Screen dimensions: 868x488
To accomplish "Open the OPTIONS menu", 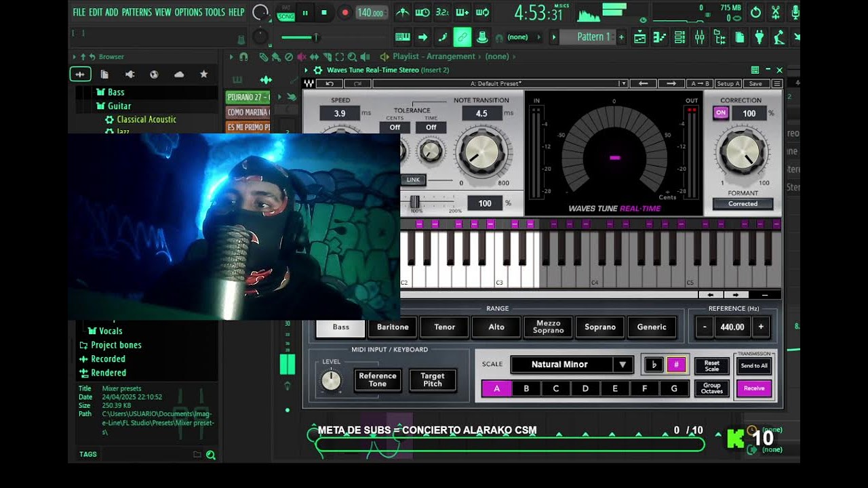I will pyautogui.click(x=189, y=12).
